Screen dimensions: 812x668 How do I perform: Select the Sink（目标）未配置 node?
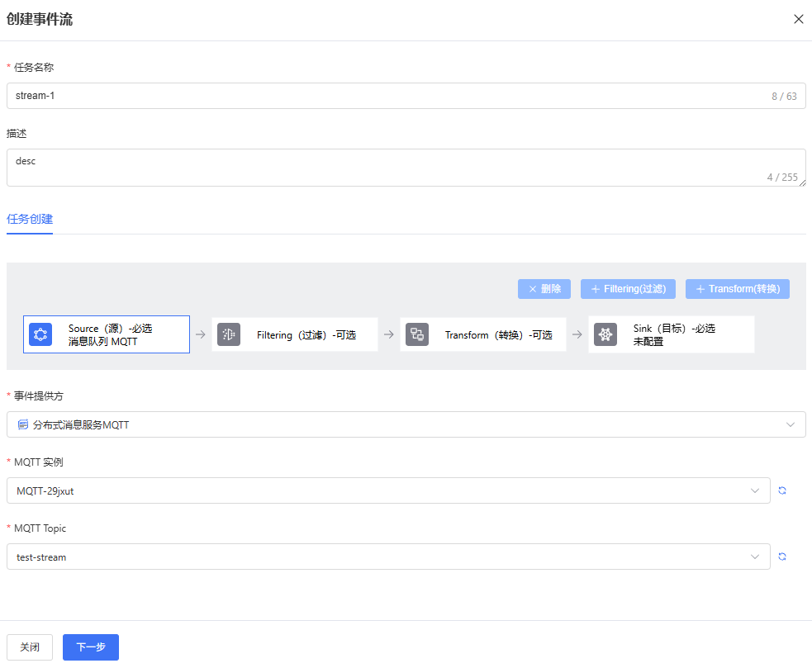point(671,334)
